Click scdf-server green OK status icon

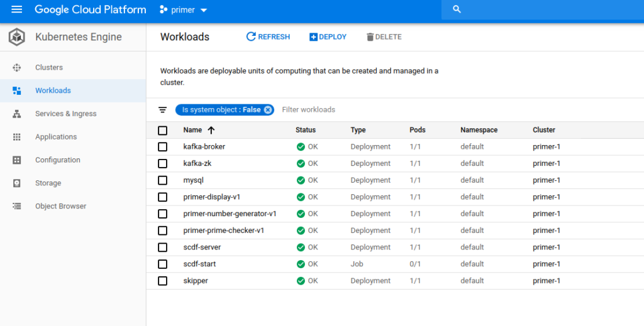(x=301, y=247)
